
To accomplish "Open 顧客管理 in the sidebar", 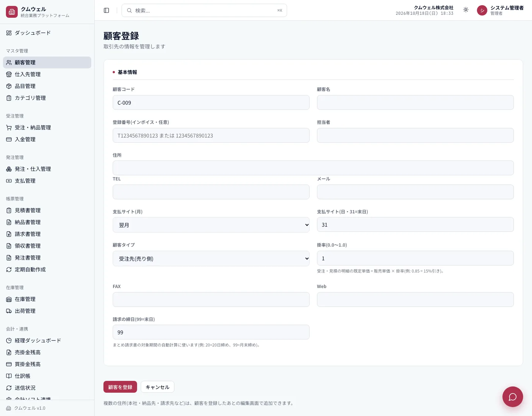I will (x=47, y=62).
